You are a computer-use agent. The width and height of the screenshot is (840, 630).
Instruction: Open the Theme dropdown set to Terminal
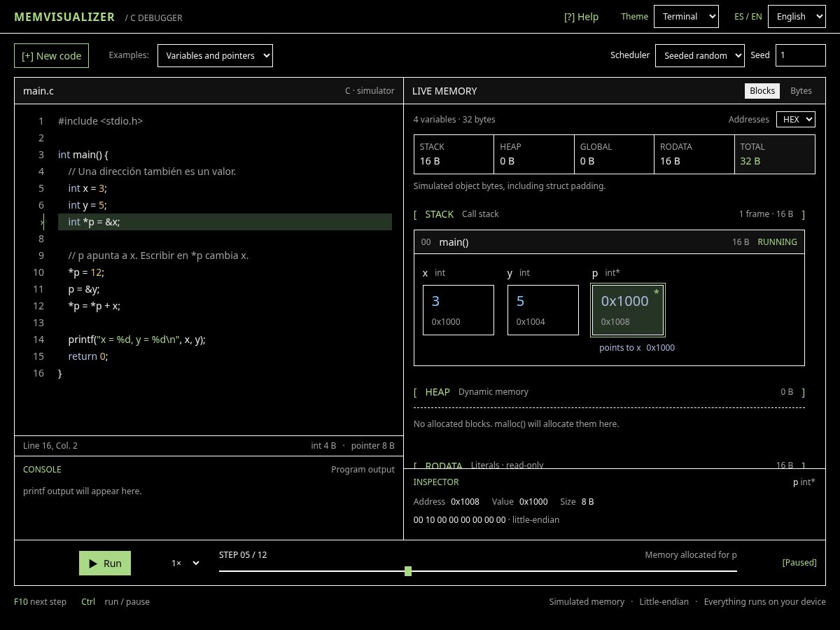point(686,16)
